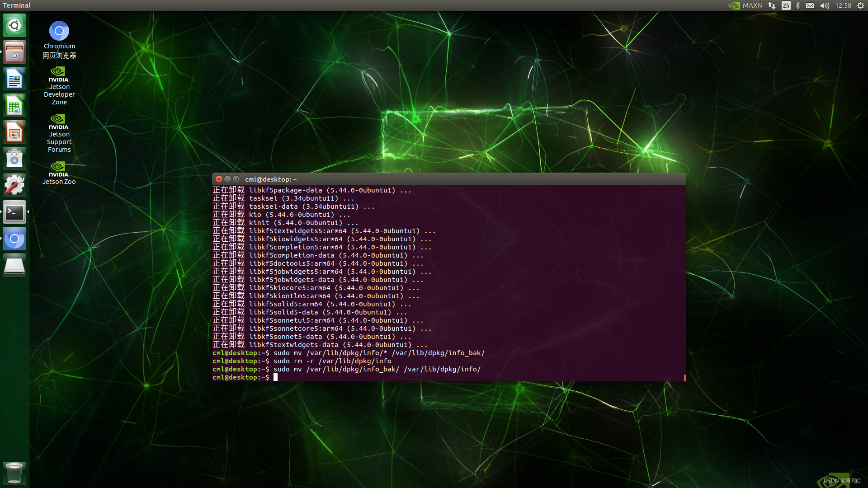Viewport: 868px width, 488px height.
Task: Minimize the cml@desktop terminal window
Action: 228,179
